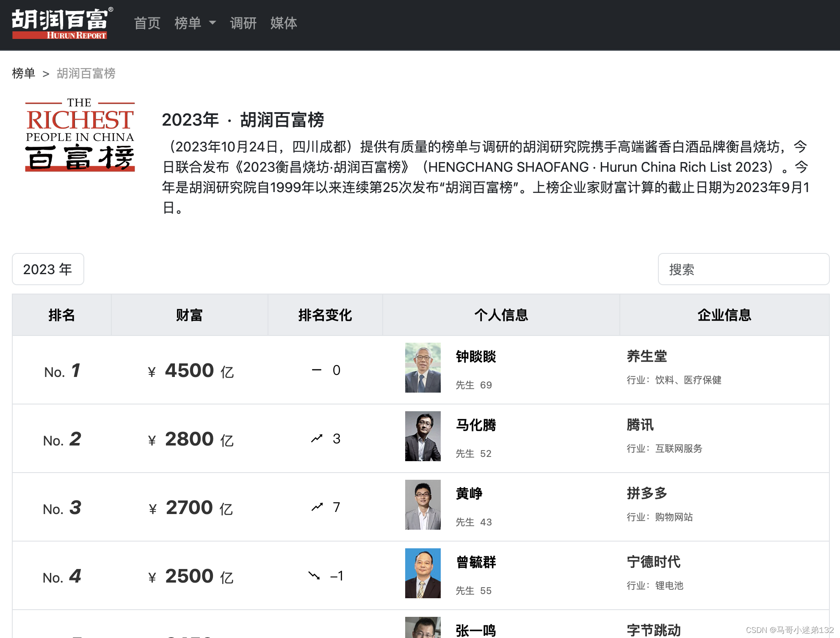Click the 财富 column header
840x638 pixels.
click(189, 315)
